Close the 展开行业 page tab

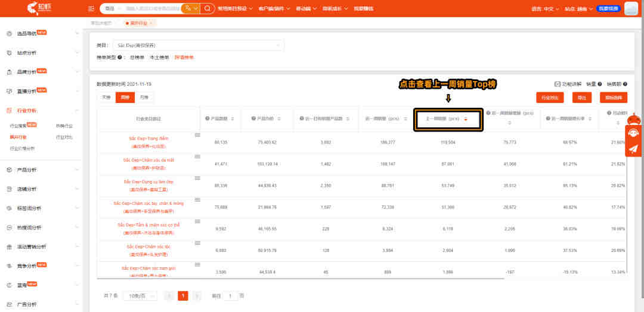click(x=151, y=23)
